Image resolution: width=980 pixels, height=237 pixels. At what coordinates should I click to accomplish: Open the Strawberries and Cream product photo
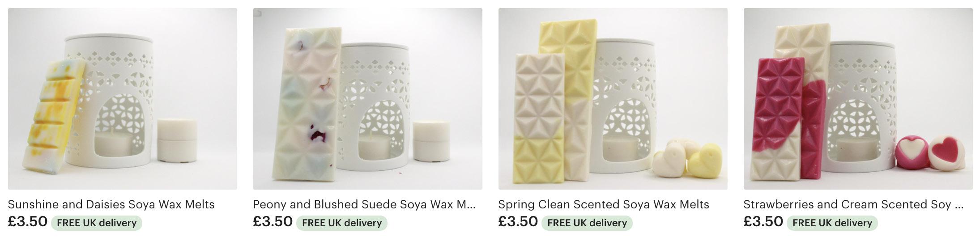(858, 99)
